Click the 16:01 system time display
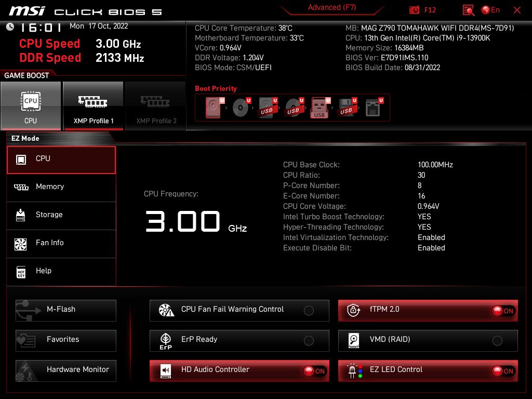532x399 pixels. [41, 28]
